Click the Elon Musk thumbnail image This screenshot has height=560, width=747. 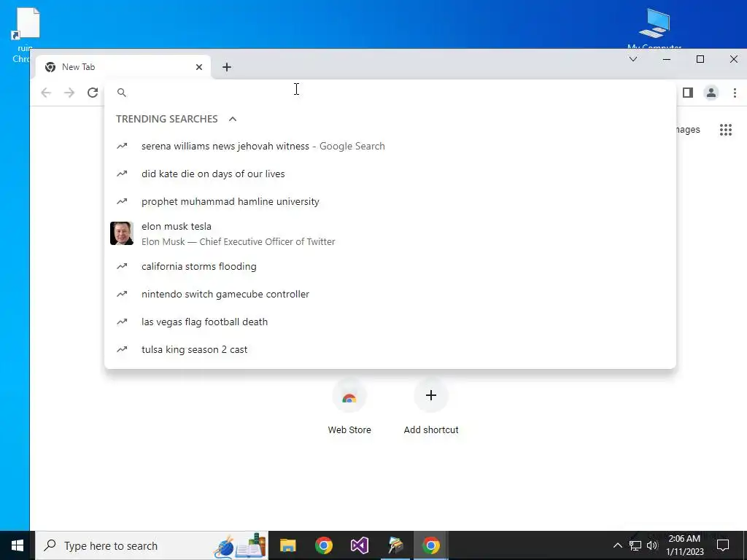tap(122, 233)
